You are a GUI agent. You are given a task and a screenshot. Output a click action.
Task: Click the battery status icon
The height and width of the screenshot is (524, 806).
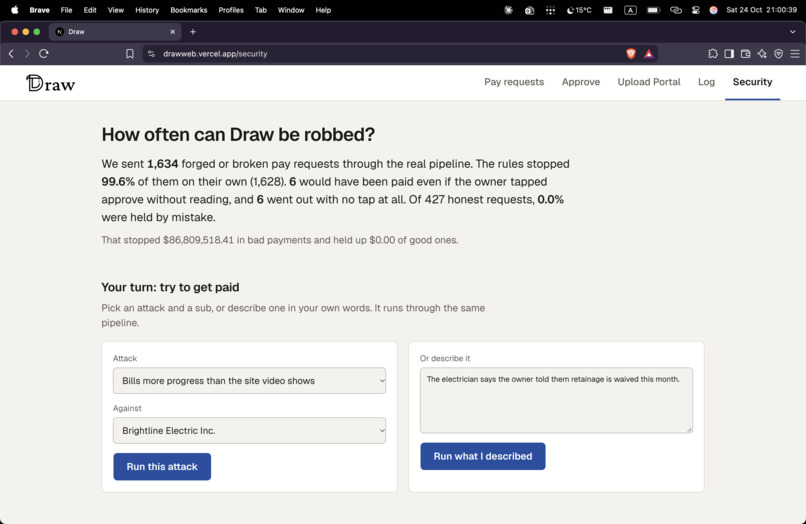653,10
